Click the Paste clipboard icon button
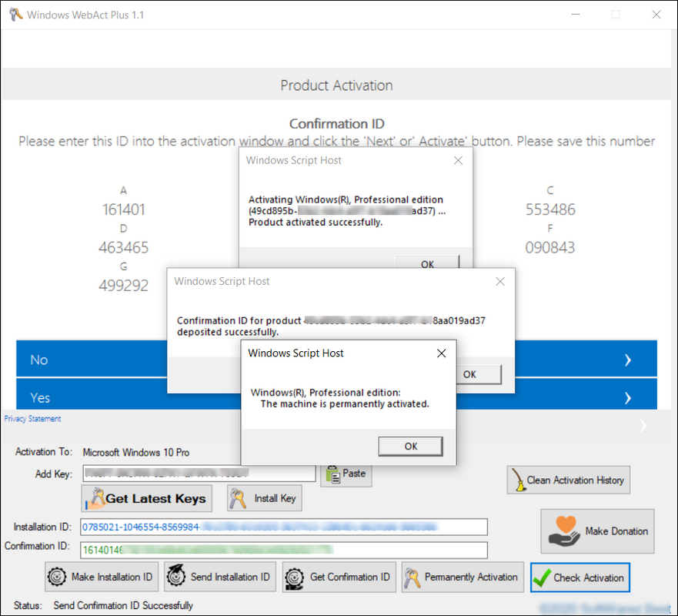 (x=346, y=474)
